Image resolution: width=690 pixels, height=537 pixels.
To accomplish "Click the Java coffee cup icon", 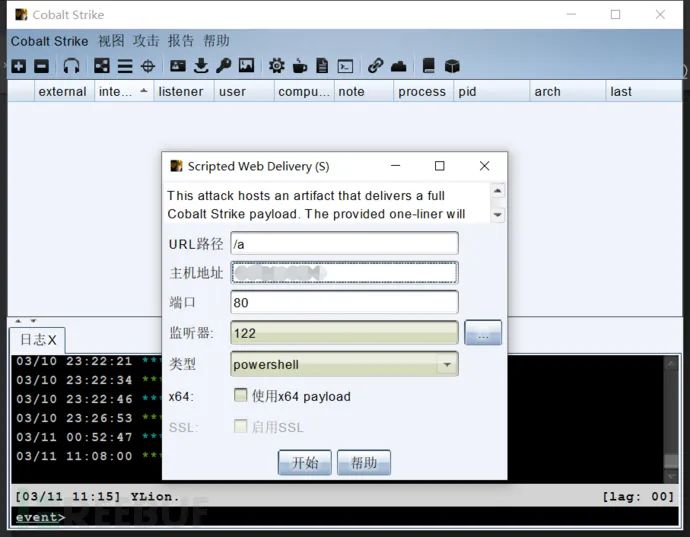I will pyautogui.click(x=300, y=66).
